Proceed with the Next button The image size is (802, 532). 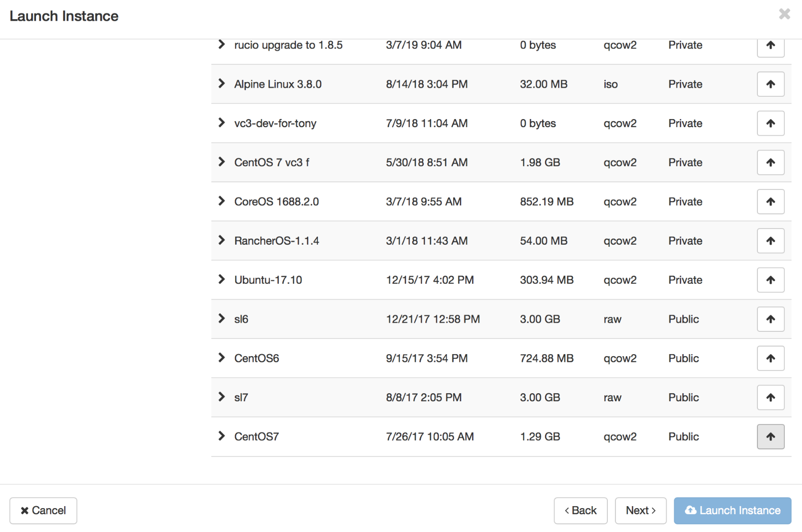click(x=640, y=510)
